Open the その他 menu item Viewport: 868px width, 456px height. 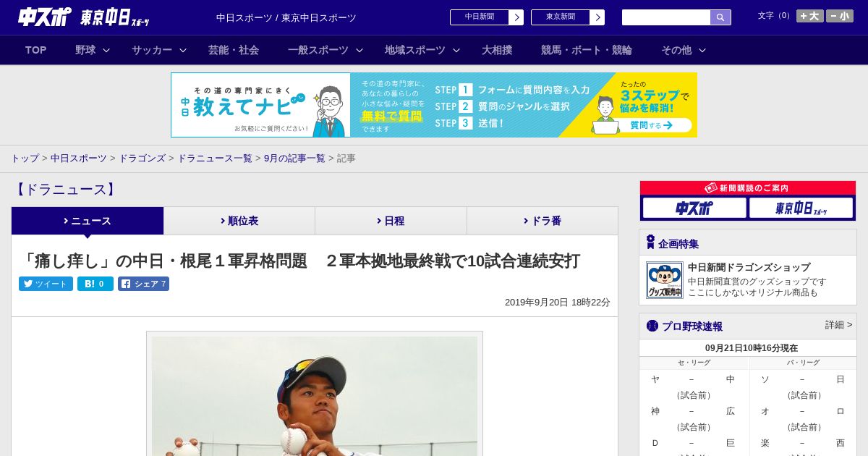[x=676, y=50]
